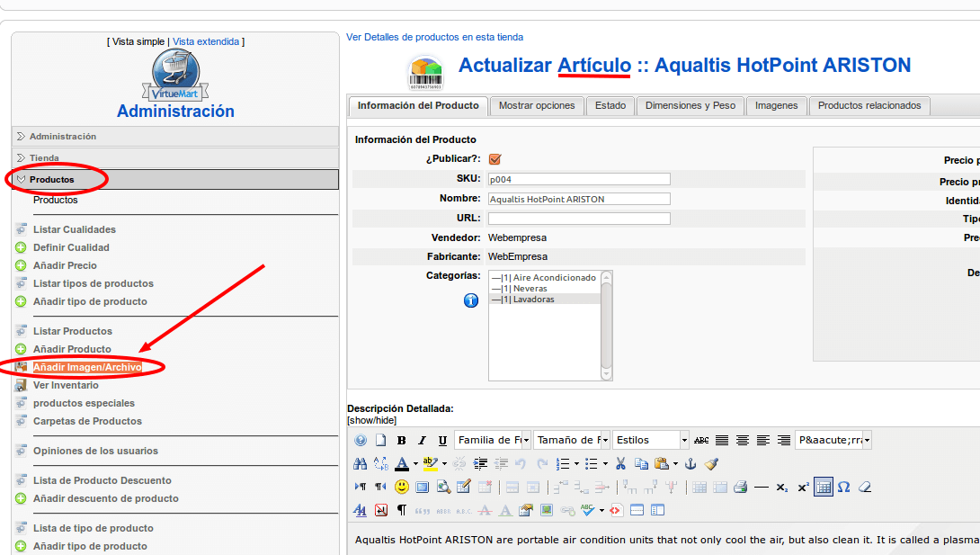
Task: Center-align text in the editor
Action: [743, 440]
